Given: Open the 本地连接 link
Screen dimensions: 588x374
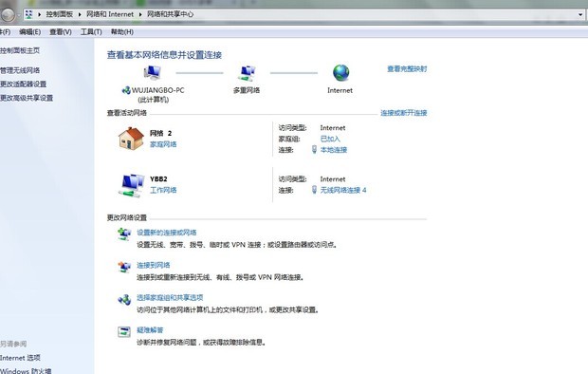Looking at the screenshot, I should (334, 150).
